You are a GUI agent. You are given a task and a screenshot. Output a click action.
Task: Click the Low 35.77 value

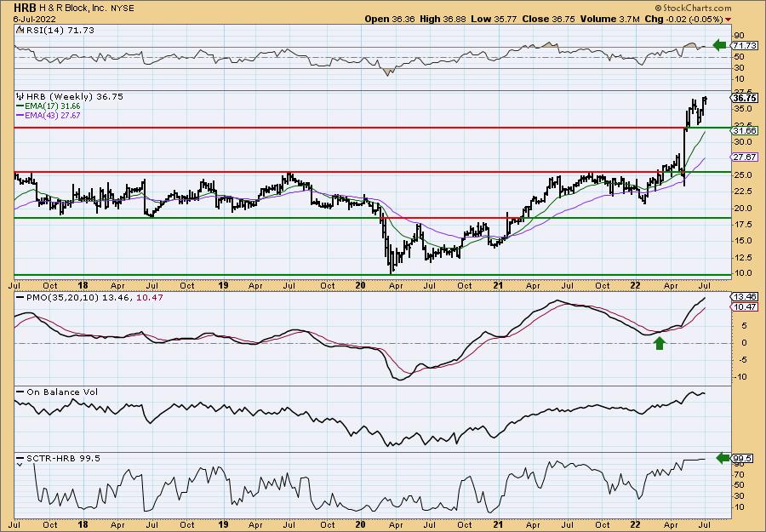click(x=494, y=19)
